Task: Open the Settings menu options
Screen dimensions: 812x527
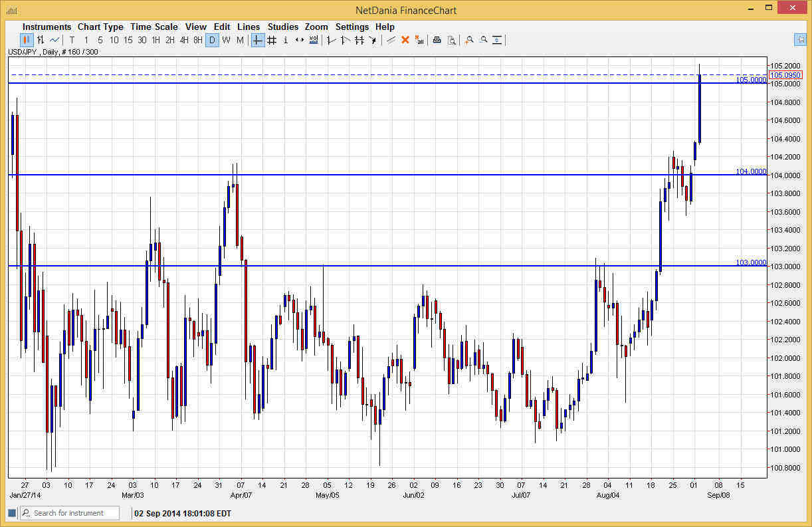Action: (x=352, y=27)
